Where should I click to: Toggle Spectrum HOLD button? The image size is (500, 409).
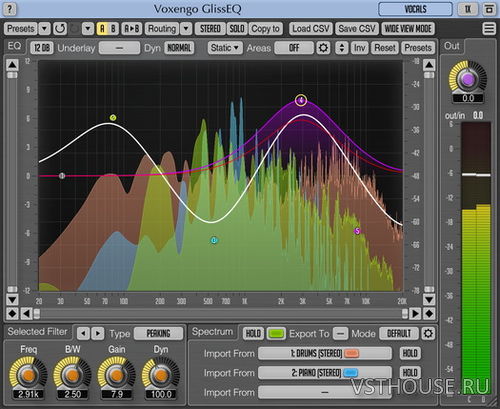tap(253, 333)
